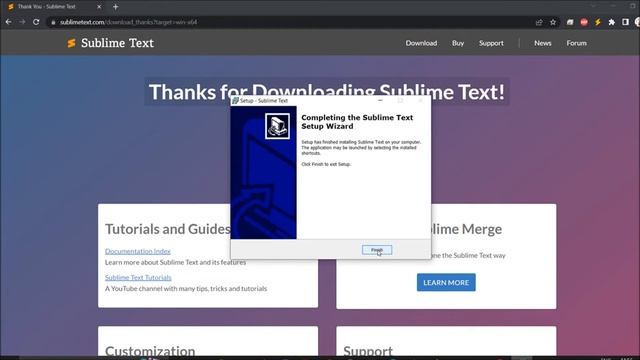Toggle the browser side panel icon
640x360 pixels.
click(625, 22)
